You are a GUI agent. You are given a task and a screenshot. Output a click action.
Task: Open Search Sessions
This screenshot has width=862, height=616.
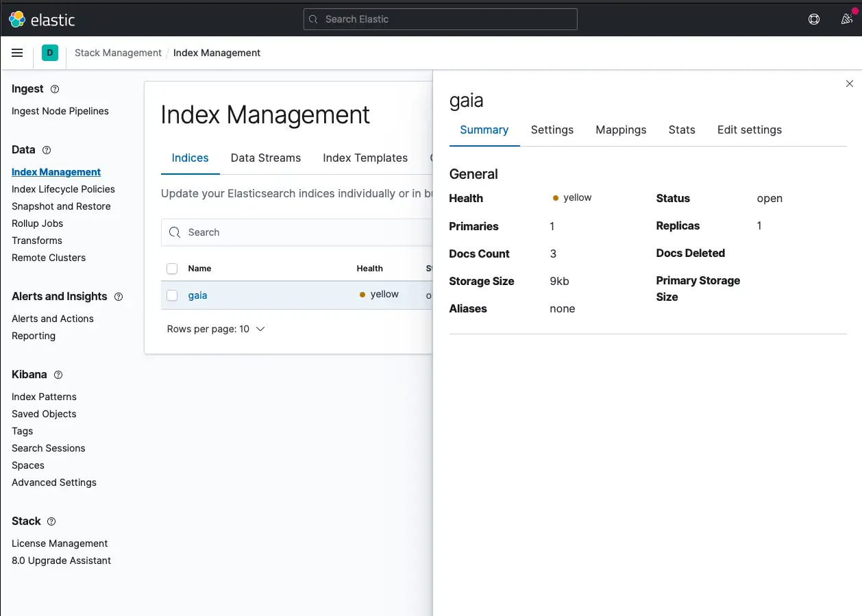(x=49, y=448)
